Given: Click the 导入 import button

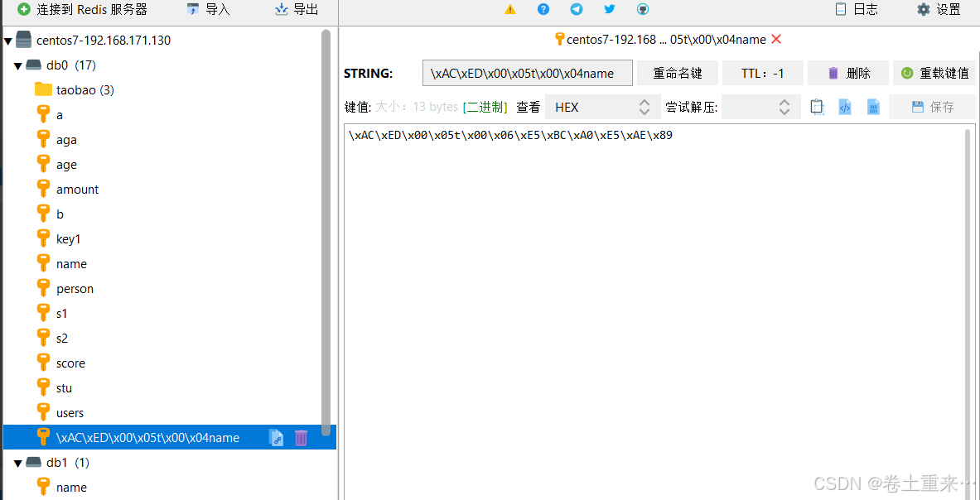Looking at the screenshot, I should tap(209, 9).
